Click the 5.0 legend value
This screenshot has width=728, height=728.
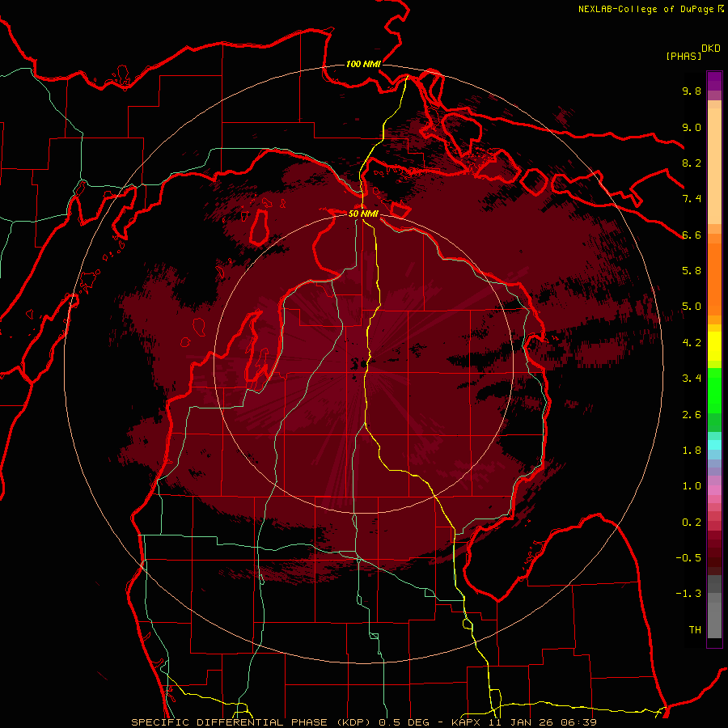(692, 307)
